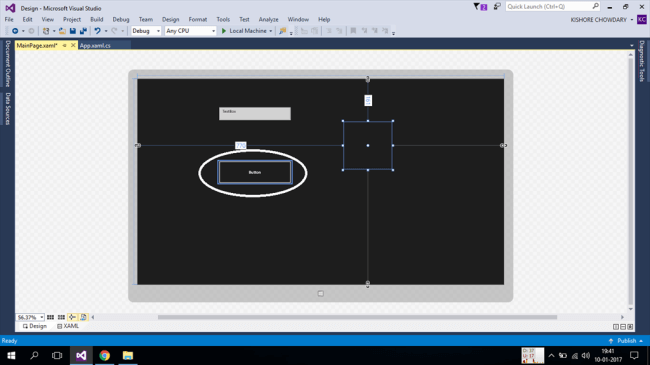Click the Save All icon

click(83, 31)
